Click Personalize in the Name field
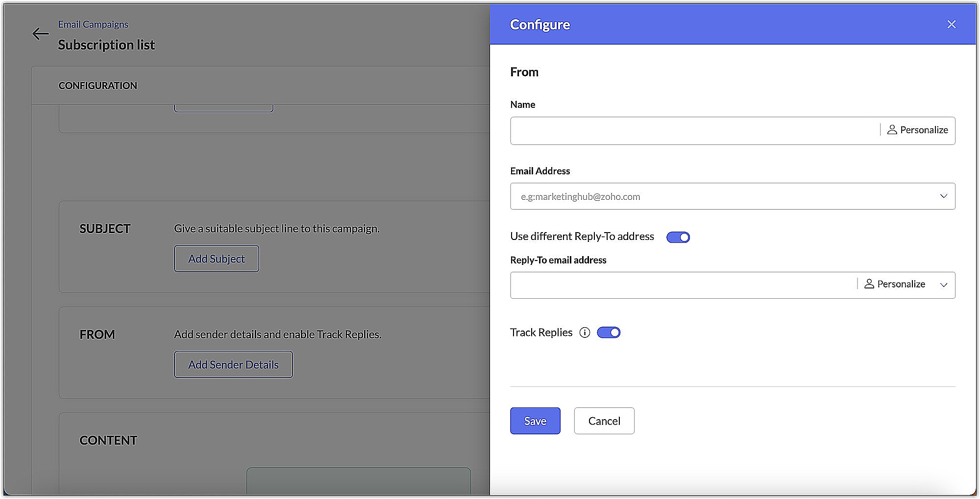Screen dimensions: 980x499 point(918,130)
